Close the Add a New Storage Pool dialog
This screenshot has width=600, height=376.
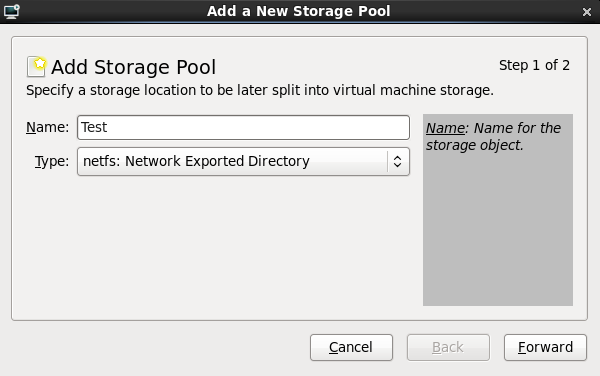pyautogui.click(x=587, y=12)
